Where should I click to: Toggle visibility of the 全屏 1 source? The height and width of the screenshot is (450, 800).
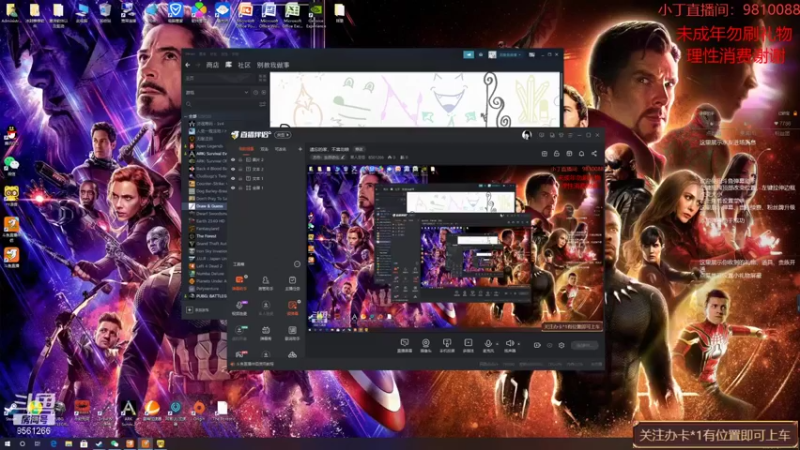tap(233, 188)
